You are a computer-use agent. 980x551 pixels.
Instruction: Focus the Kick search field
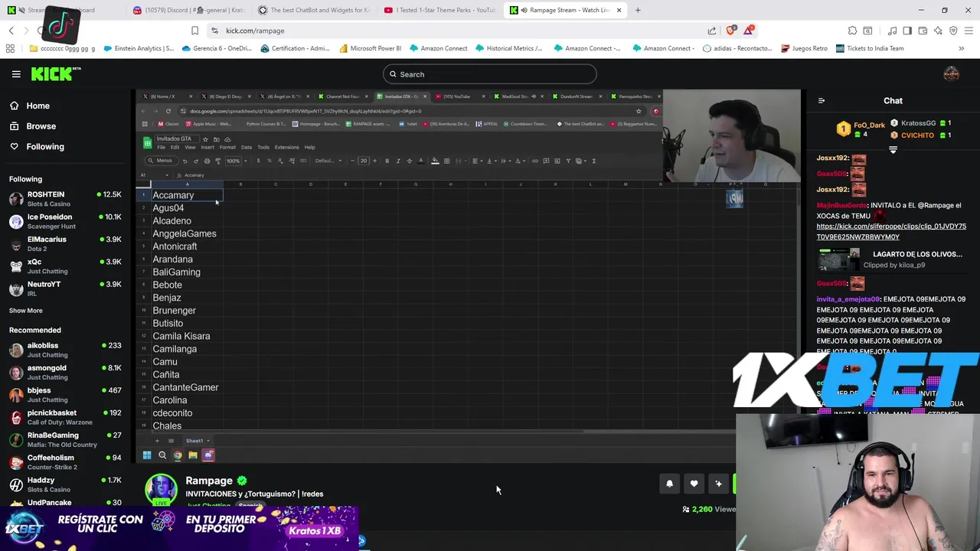490,74
